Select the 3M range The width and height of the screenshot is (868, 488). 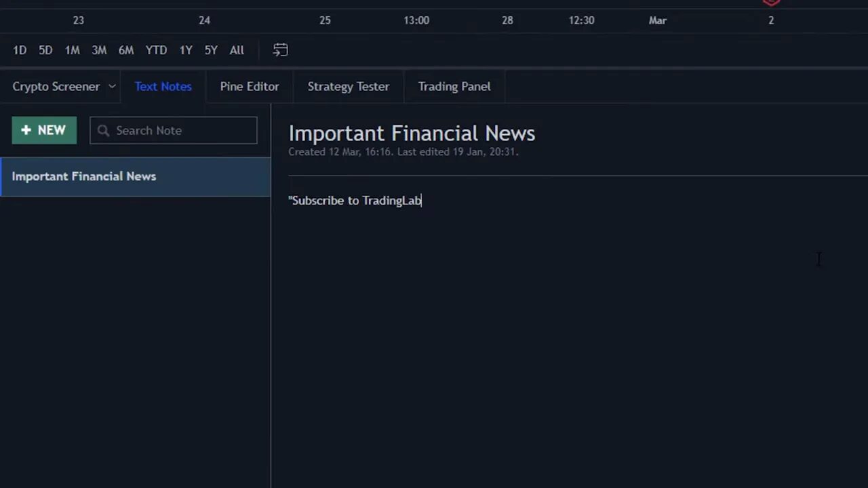point(99,49)
